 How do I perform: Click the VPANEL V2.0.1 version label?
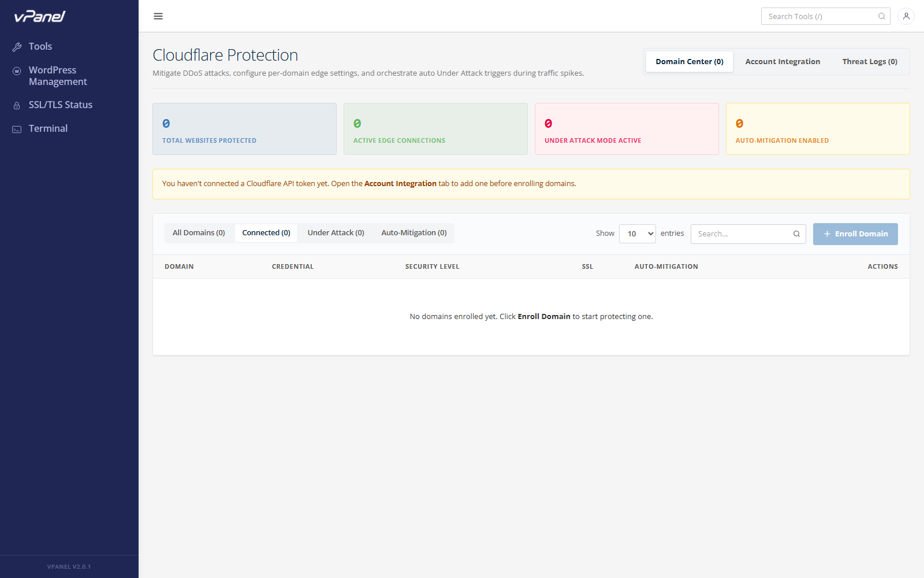tap(69, 567)
